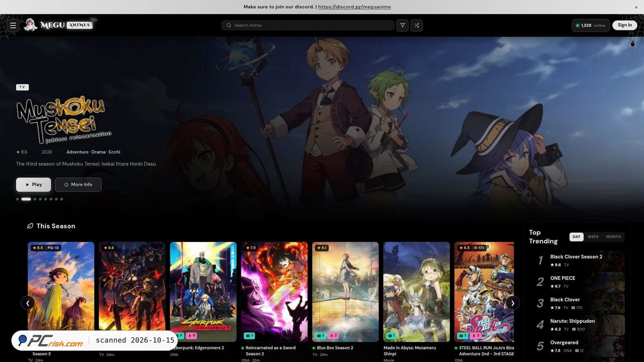Click the episode count 170 on Black Clover
The image size is (644, 362).
click(x=577, y=308)
